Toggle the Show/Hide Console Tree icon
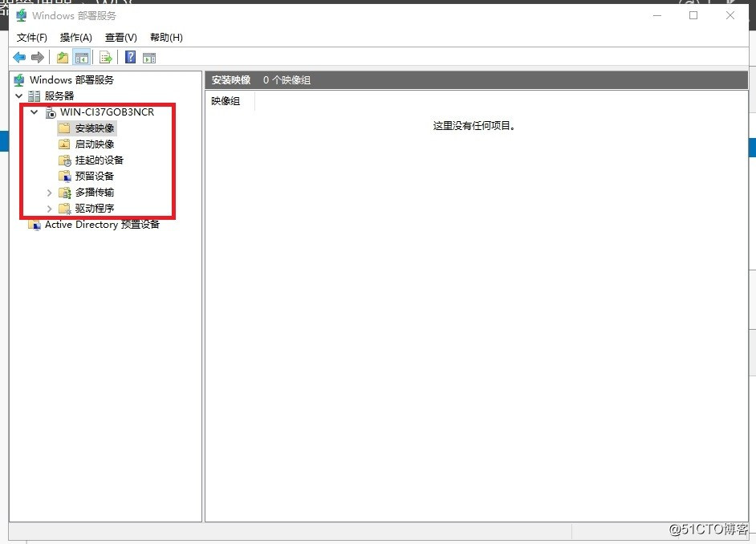 [x=82, y=58]
